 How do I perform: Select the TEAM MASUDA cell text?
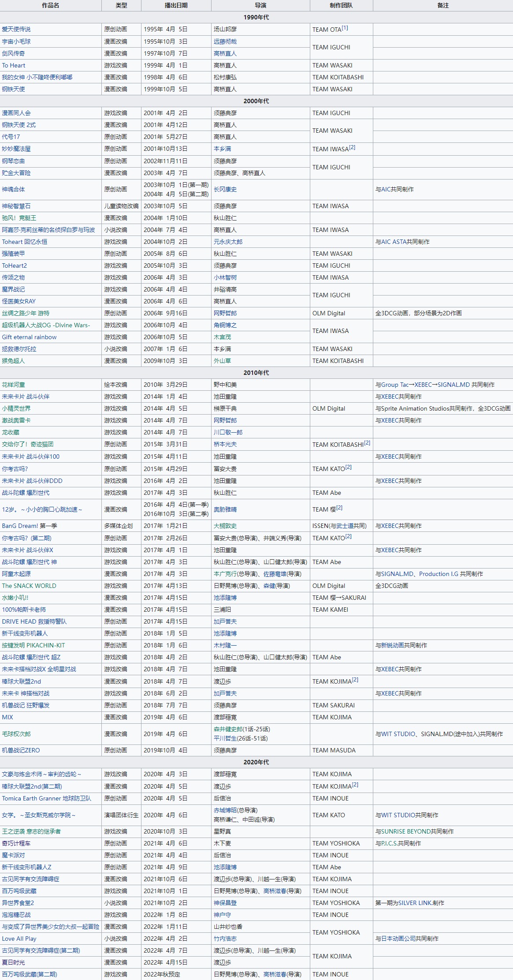click(x=334, y=750)
